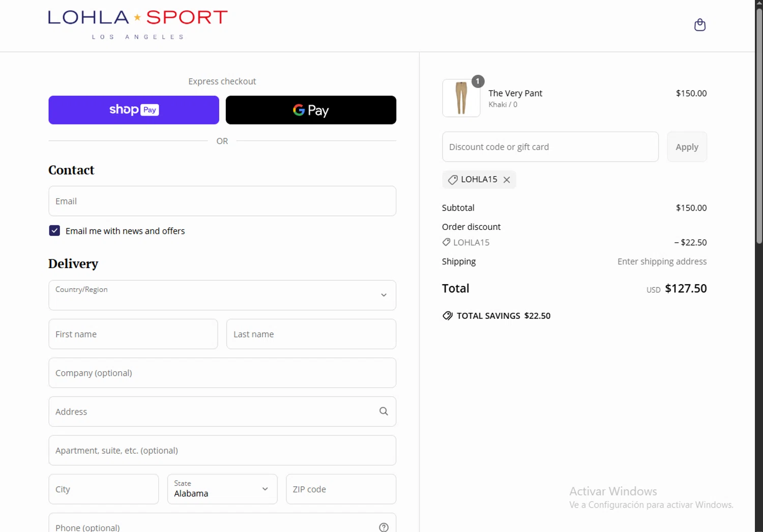Click the phone help question mark icon

[x=384, y=527]
